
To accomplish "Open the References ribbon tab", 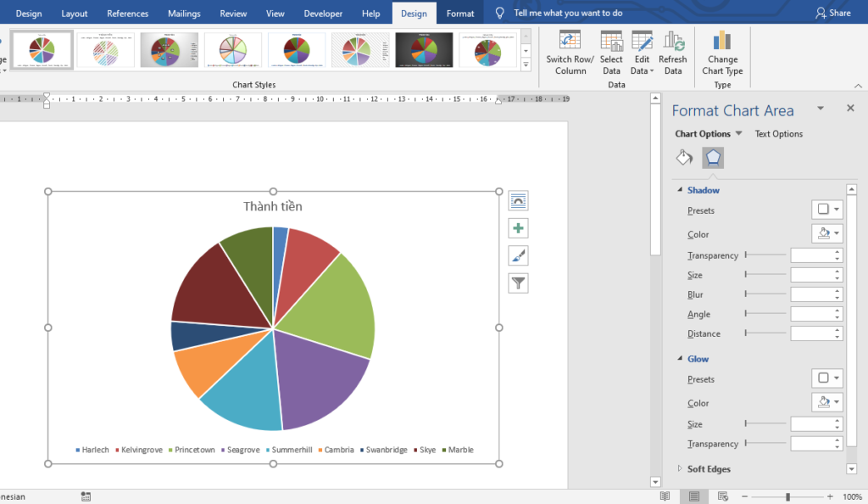I will pyautogui.click(x=128, y=14).
